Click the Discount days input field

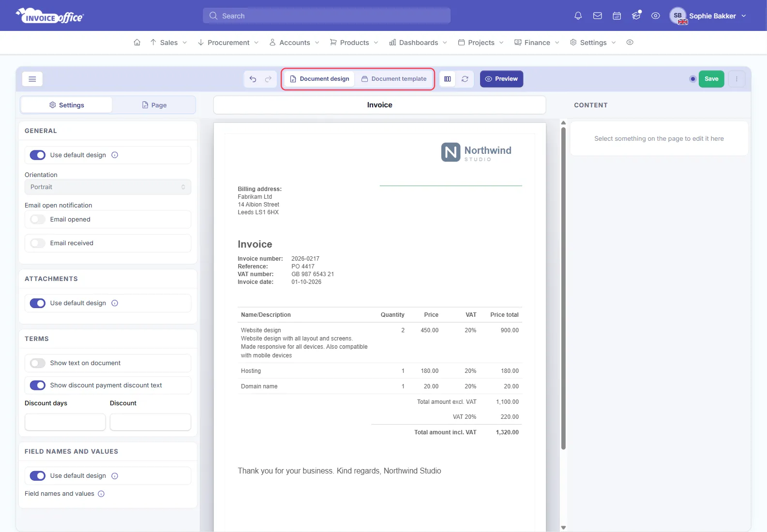[65, 422]
